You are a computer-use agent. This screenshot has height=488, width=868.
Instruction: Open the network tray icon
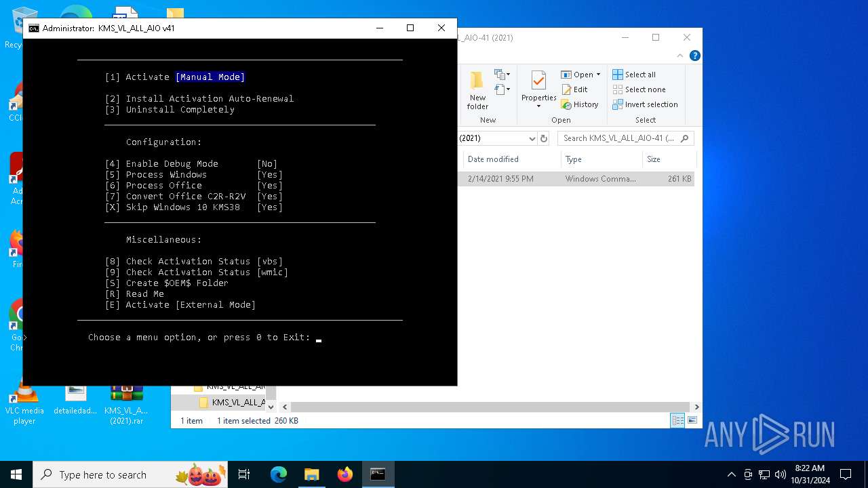click(x=764, y=474)
